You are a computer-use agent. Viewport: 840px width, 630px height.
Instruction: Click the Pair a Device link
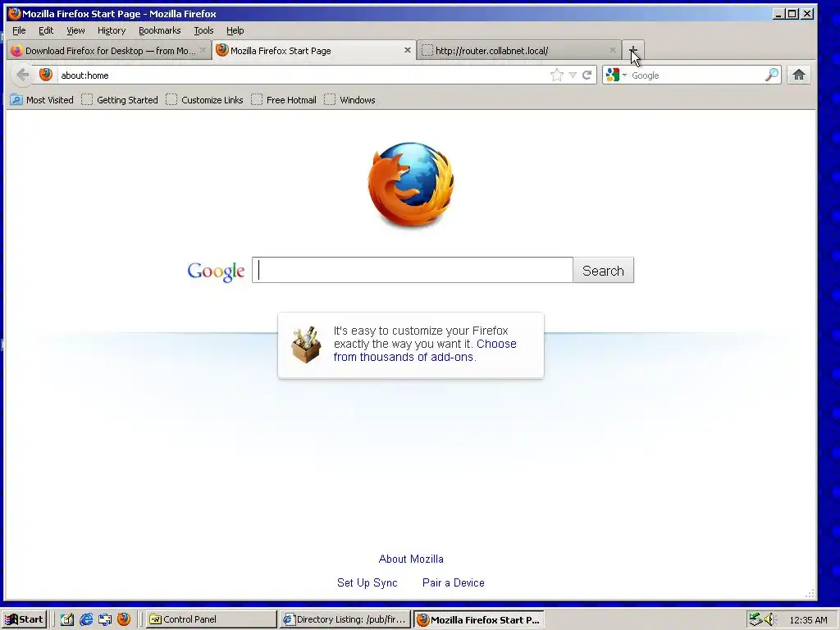click(x=453, y=582)
